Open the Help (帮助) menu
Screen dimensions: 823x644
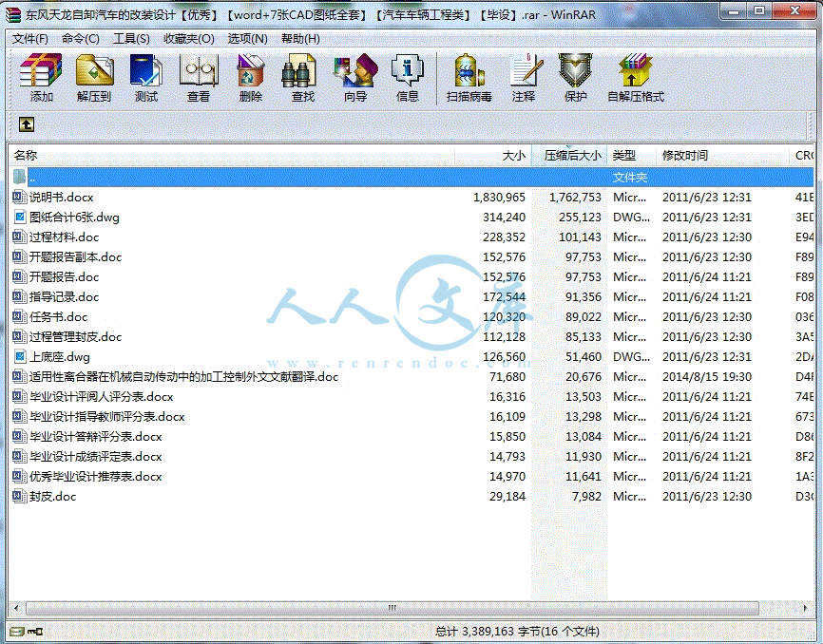point(300,39)
